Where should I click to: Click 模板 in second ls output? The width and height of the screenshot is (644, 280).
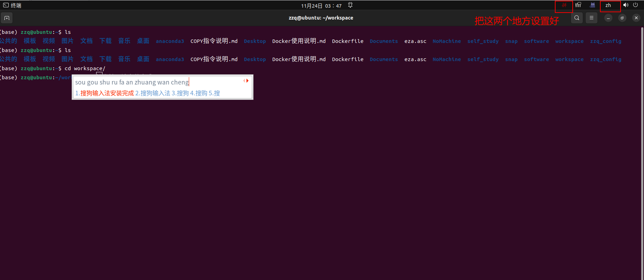(30, 59)
